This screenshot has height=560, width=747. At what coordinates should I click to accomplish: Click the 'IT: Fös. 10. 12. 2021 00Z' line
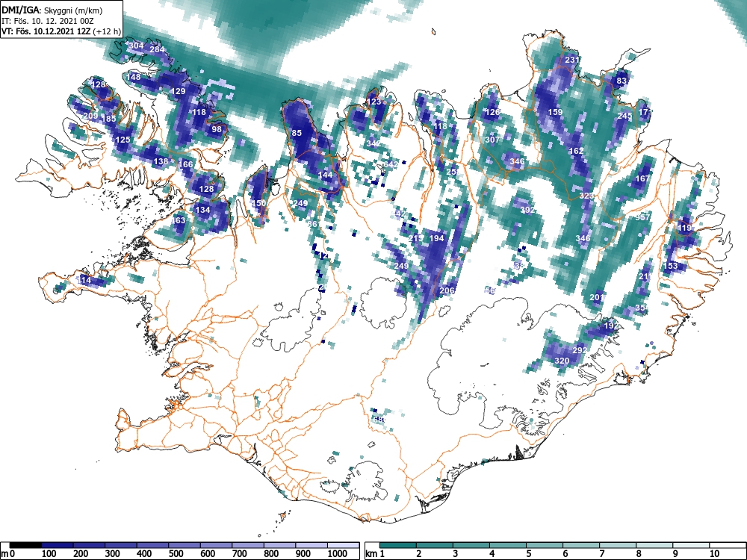(48, 21)
